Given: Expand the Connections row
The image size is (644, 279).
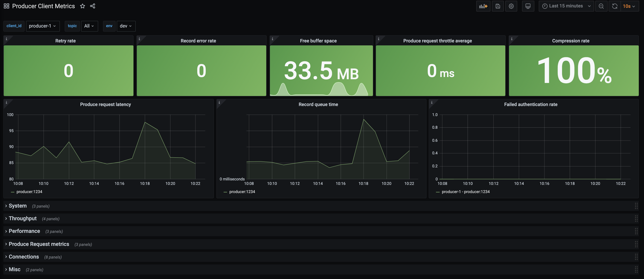Looking at the screenshot, I should 24,256.
